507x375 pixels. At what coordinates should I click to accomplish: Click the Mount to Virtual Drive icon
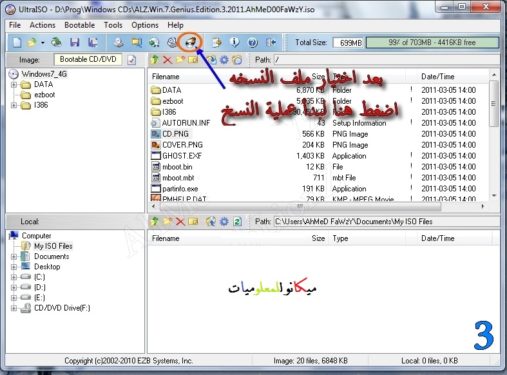coord(172,42)
